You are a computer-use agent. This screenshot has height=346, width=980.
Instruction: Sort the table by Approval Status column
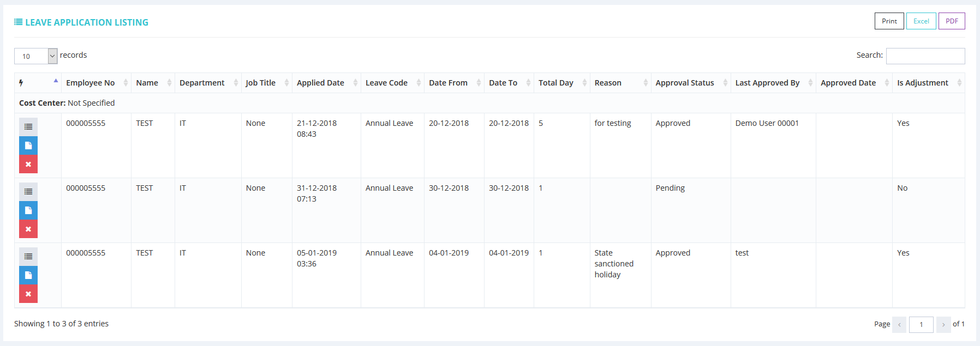(x=685, y=83)
